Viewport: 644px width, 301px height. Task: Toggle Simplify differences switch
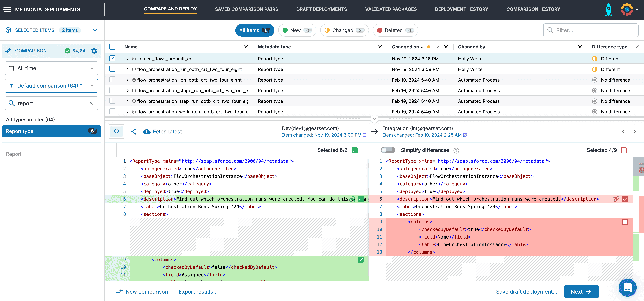[387, 150]
